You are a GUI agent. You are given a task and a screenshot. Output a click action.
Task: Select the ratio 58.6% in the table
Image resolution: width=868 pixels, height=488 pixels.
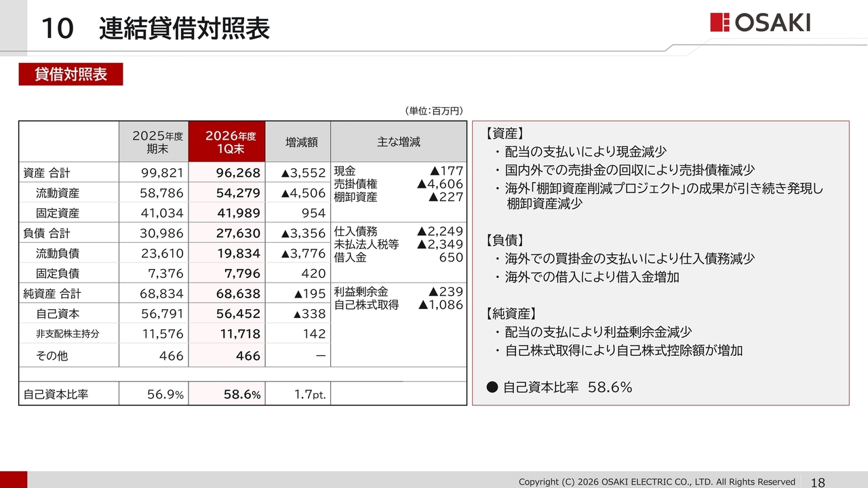click(242, 394)
